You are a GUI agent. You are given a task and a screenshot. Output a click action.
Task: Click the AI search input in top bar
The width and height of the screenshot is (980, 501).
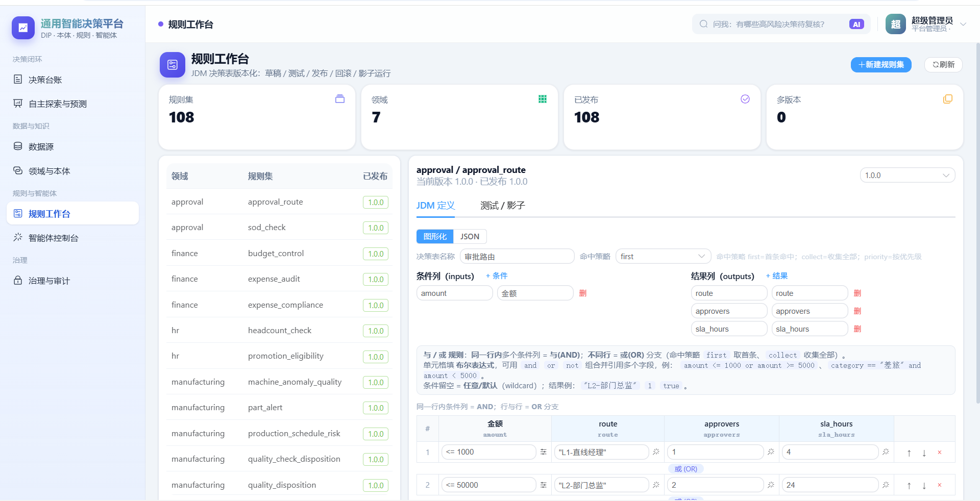[x=781, y=24]
